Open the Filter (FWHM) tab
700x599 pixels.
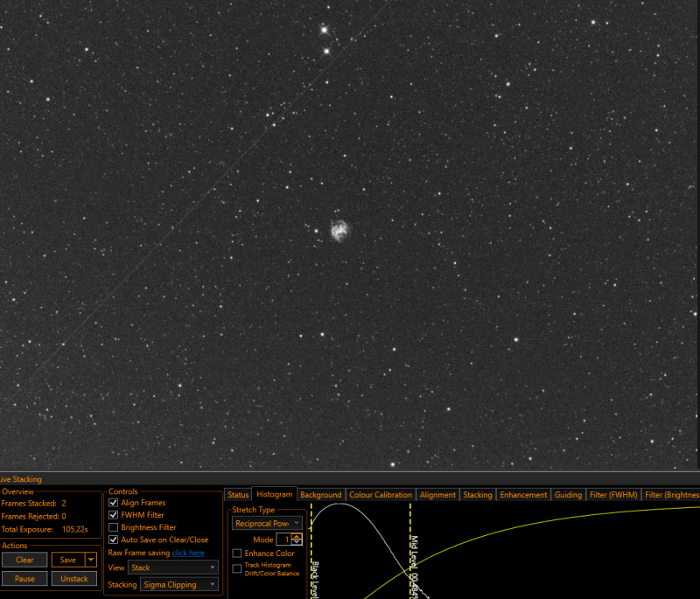click(613, 495)
